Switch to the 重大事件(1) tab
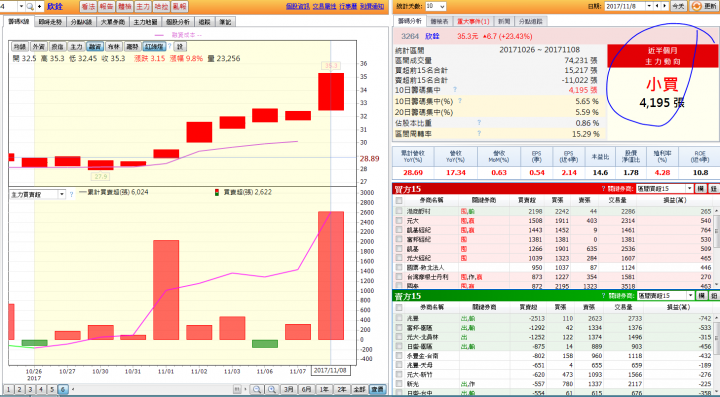Image resolution: width=720 pixels, height=397 pixels. 473,21
